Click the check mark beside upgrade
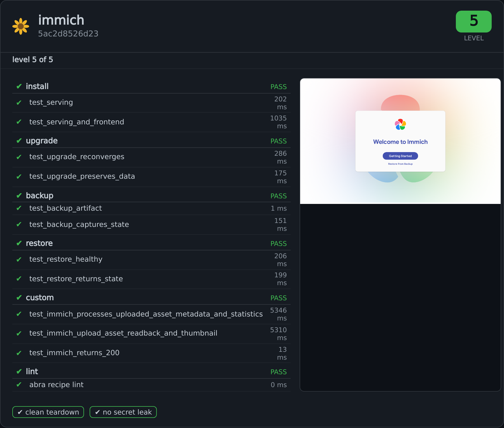504x428 pixels. 19,141
